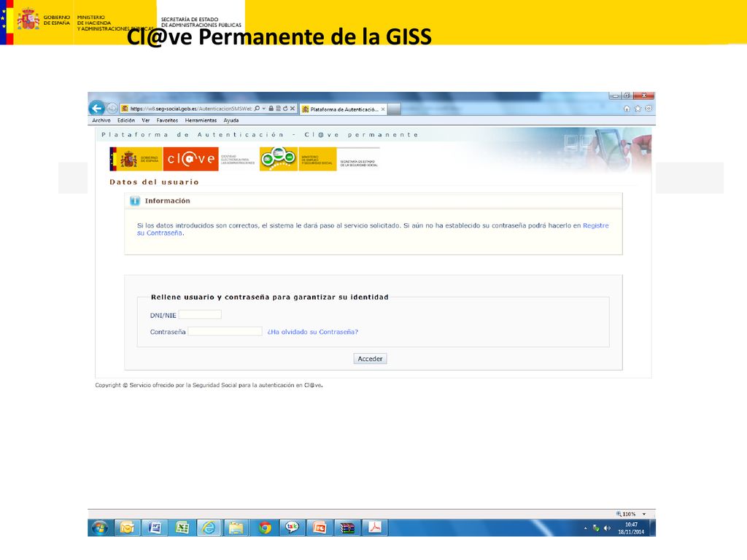Screen dimensions: 747x560
Task: Click the browser Back arrow button
Action: [x=97, y=108]
